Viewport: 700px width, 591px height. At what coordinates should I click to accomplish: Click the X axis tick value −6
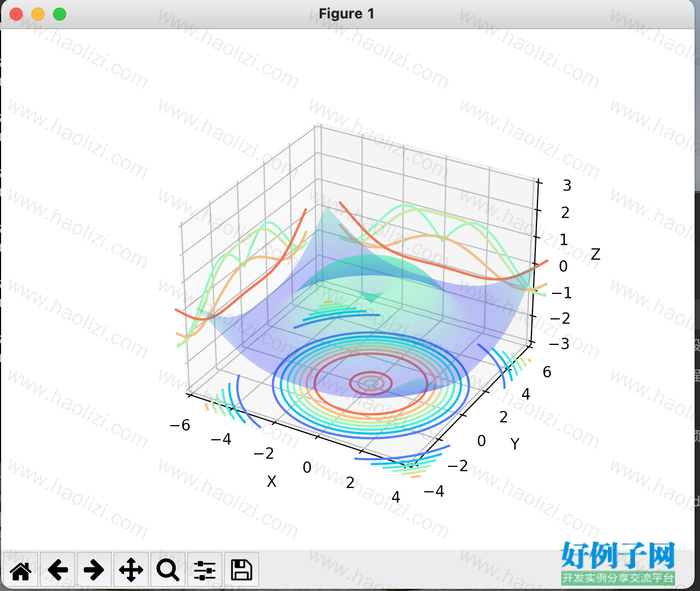coord(180,425)
